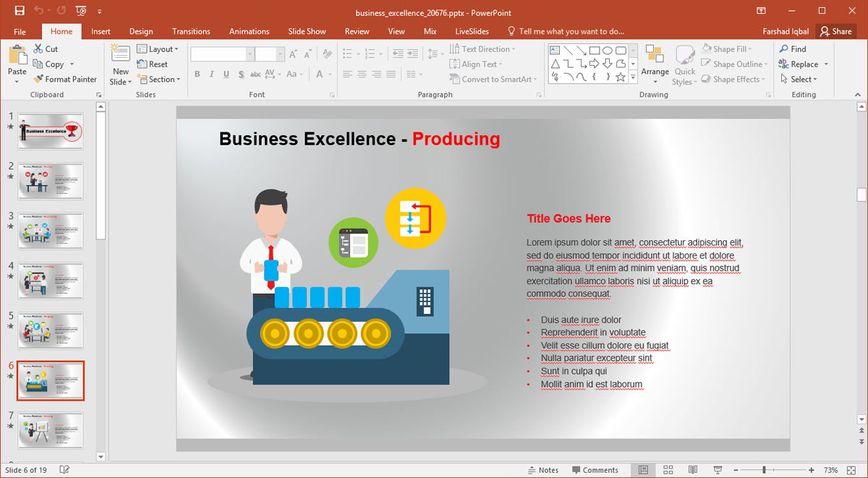Open the Transitions tab
This screenshot has width=868, height=478.
coord(191,32)
